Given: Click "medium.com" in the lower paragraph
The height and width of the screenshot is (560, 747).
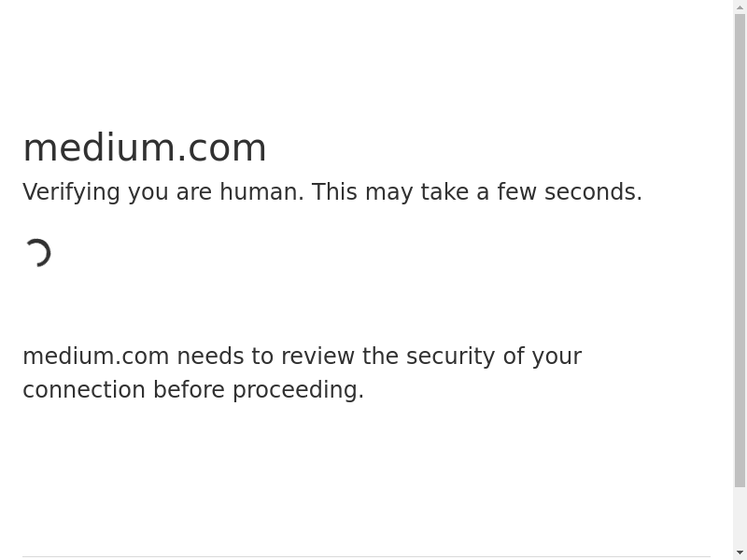Looking at the screenshot, I should click(95, 357).
